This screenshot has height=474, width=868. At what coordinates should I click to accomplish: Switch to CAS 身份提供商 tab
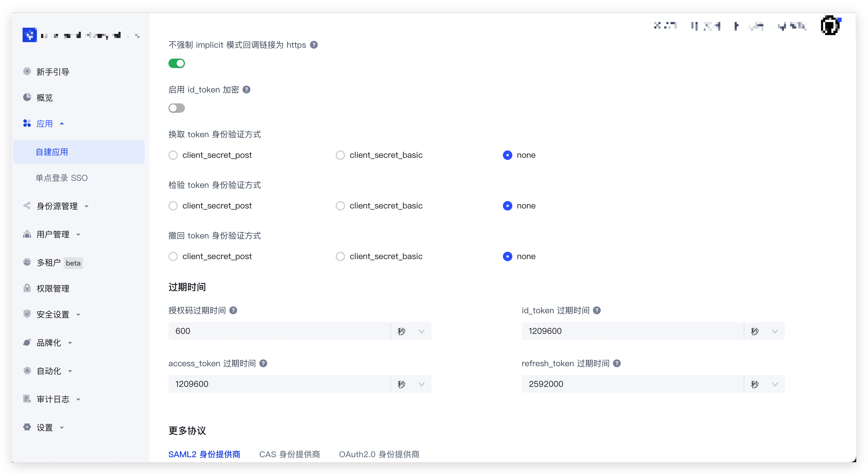289,454
